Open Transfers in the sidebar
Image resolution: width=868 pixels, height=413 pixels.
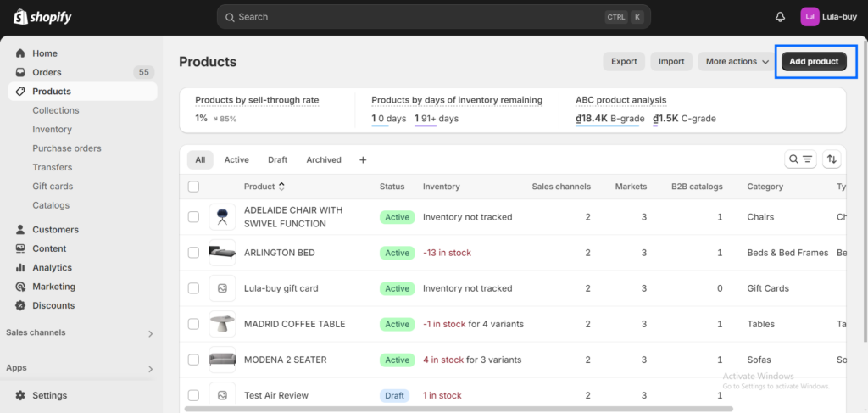52,167
